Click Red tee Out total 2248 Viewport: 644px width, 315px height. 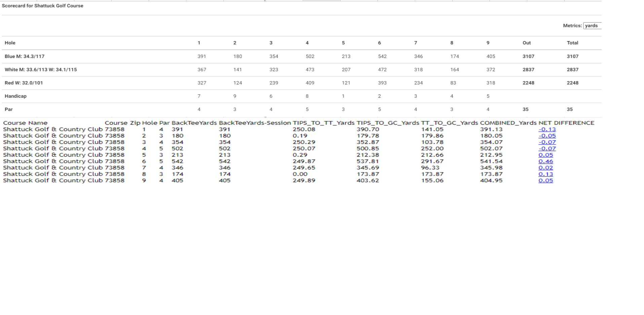click(528, 83)
